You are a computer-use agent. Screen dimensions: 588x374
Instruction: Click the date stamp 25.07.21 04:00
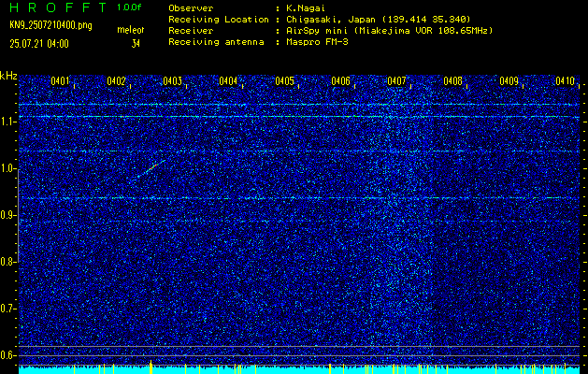coord(39,44)
